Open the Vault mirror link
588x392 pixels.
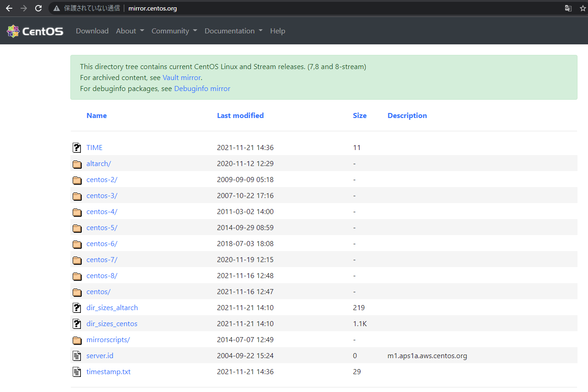[181, 78]
